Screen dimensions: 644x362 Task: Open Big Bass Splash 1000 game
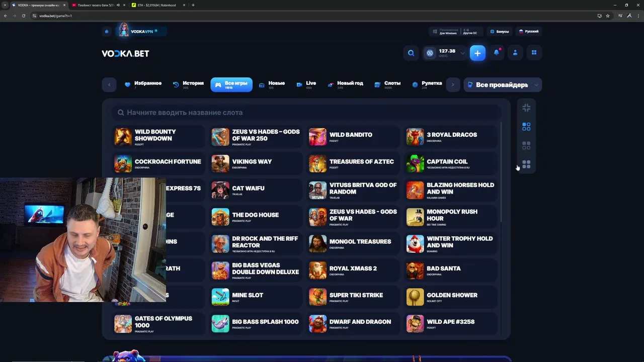[256, 324]
